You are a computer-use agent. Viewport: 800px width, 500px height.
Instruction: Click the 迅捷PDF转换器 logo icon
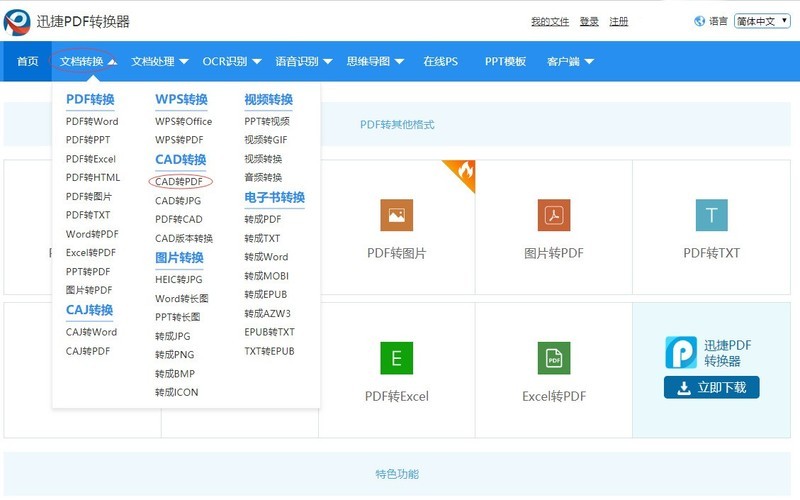pyautogui.click(x=17, y=22)
